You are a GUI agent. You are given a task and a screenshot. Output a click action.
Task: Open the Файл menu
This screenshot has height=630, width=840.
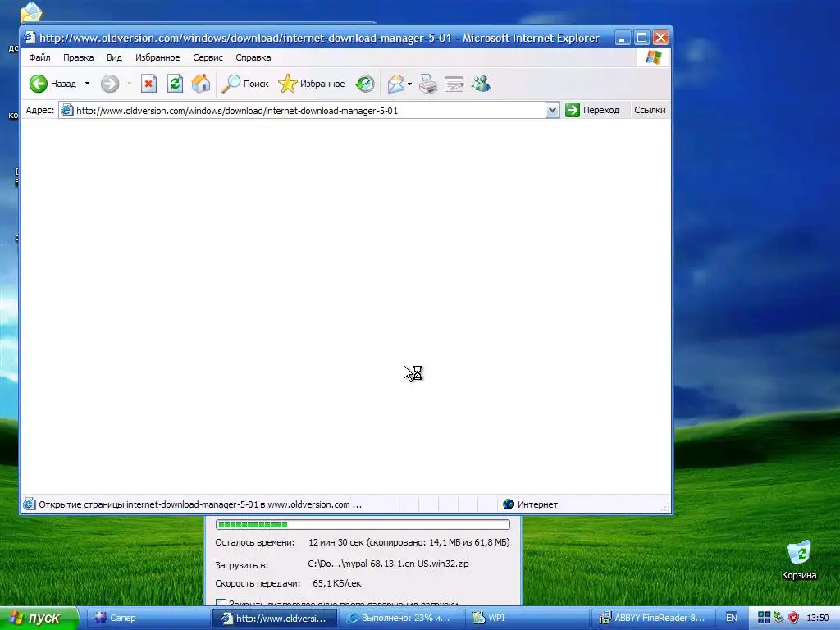point(39,57)
